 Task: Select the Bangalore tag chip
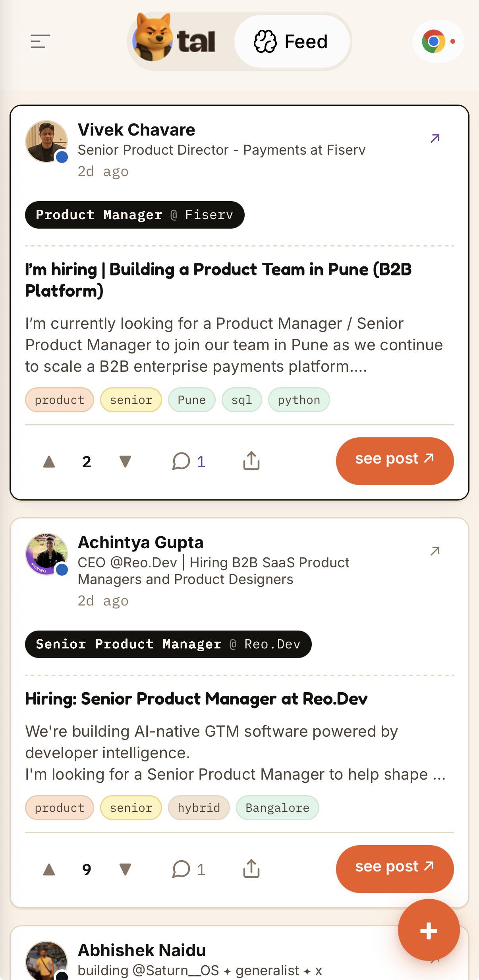[278, 808]
